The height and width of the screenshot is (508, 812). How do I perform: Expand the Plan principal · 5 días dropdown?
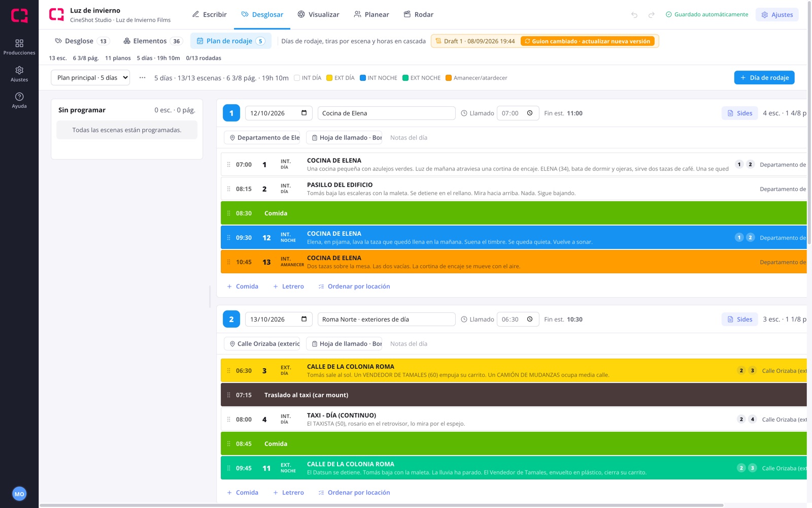[90, 78]
